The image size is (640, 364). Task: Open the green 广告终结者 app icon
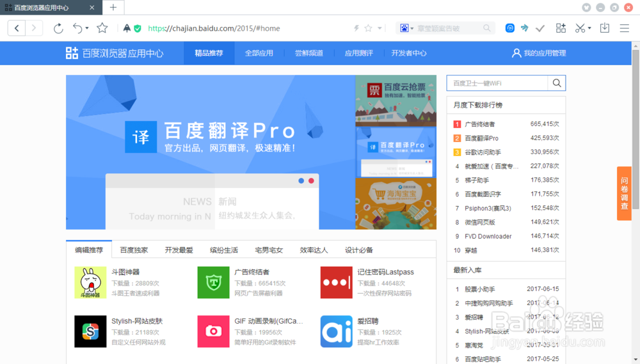[214, 282]
